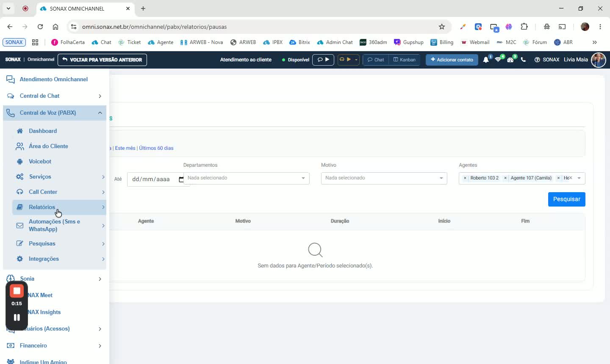Image resolution: width=610 pixels, height=364 pixels.
Task: Open Voicebot in the sidebar
Action: (40, 161)
